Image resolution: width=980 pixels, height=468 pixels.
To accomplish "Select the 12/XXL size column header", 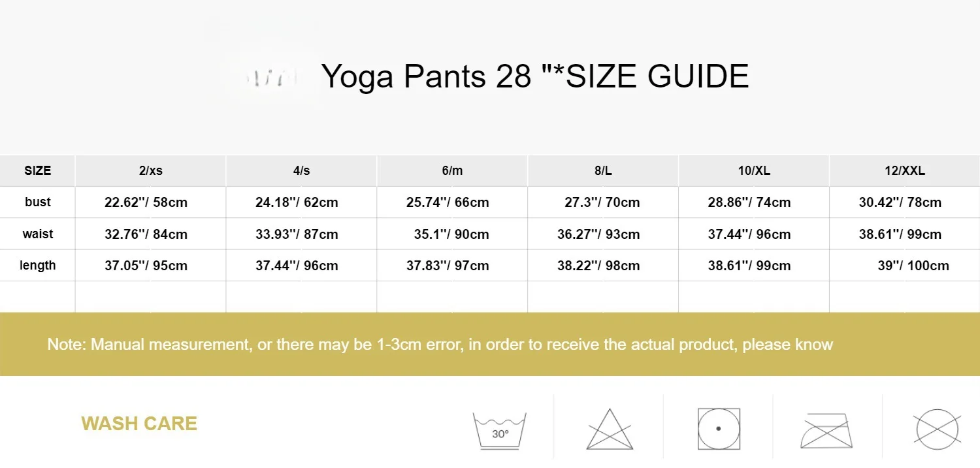I will (x=905, y=171).
